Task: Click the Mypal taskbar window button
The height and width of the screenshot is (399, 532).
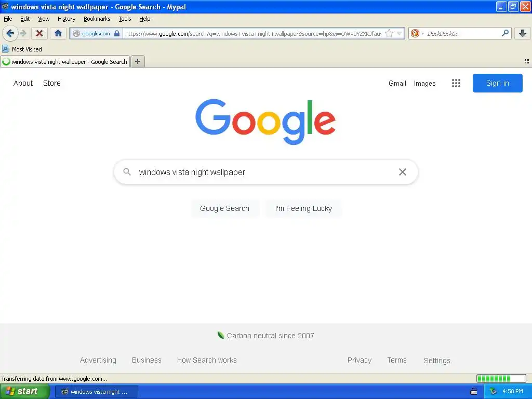Action: coord(96,392)
